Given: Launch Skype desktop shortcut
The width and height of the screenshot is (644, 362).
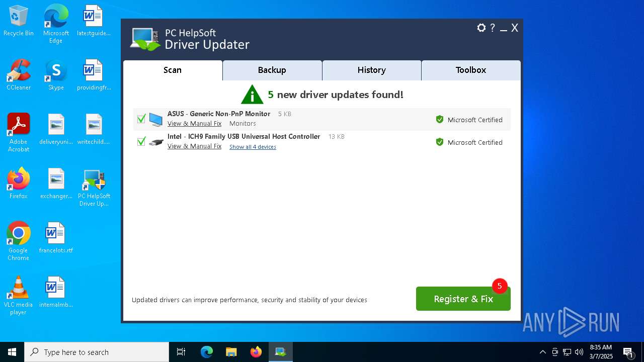Looking at the screenshot, I should pos(56,75).
